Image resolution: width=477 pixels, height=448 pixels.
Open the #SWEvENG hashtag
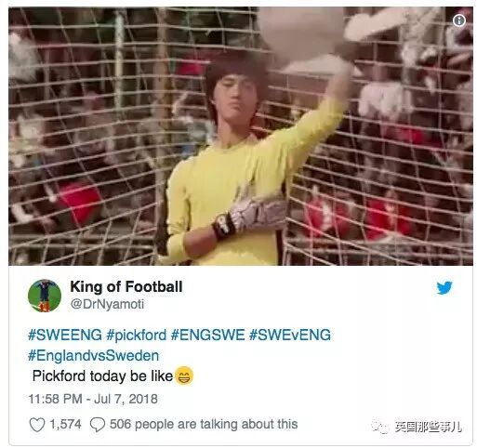pos(290,335)
